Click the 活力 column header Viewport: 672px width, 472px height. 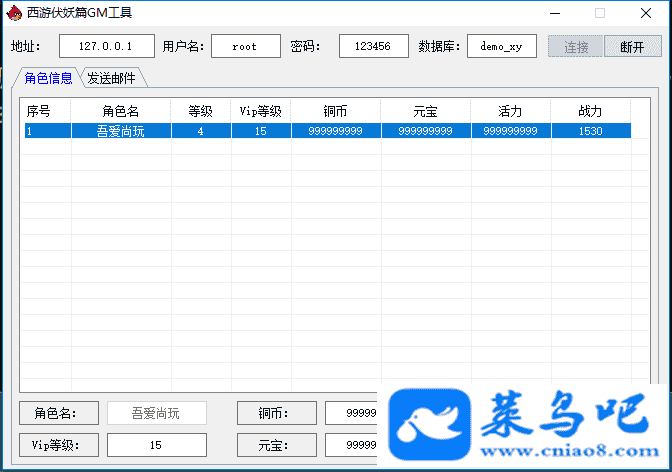(510, 110)
